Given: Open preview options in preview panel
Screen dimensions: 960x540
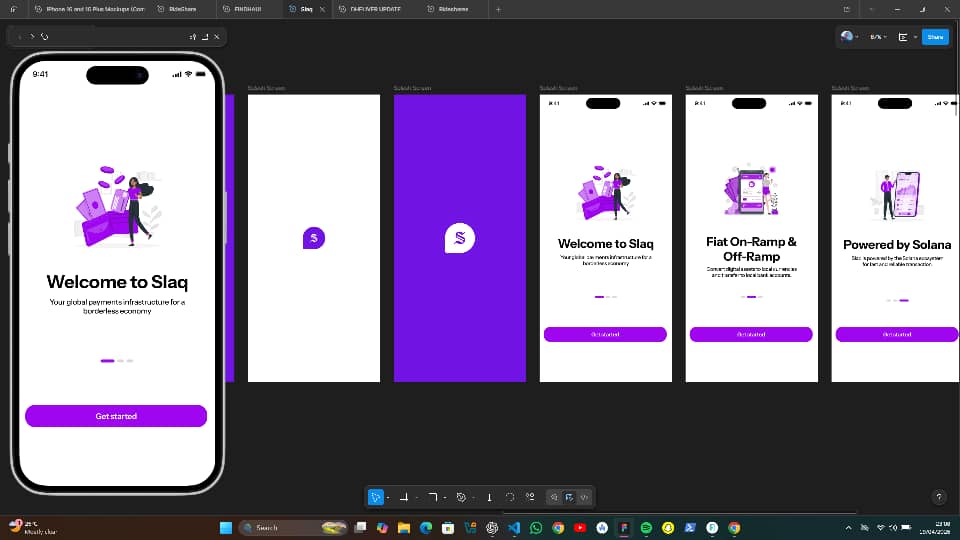Looking at the screenshot, I should click(193, 37).
